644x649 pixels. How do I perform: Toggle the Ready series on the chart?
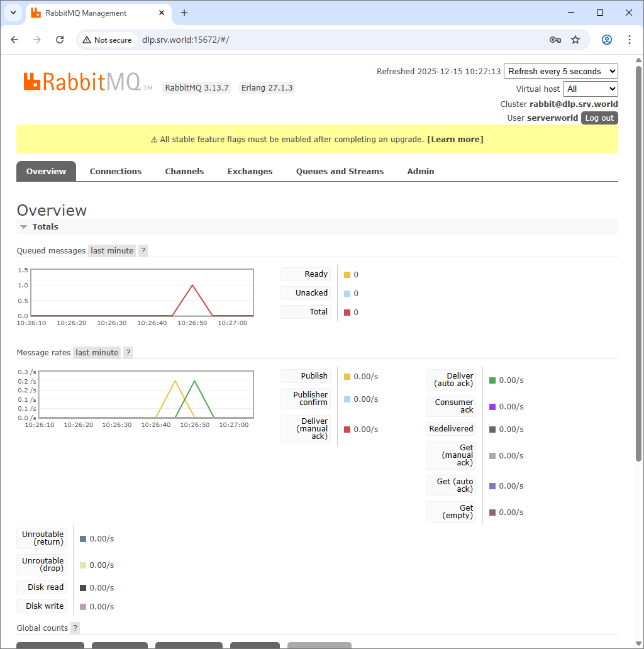tap(306, 274)
